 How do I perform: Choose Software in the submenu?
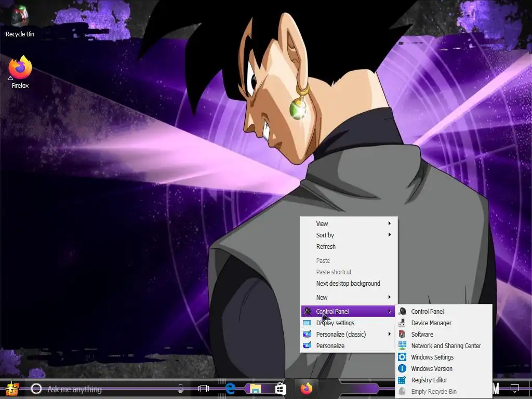coord(444,334)
